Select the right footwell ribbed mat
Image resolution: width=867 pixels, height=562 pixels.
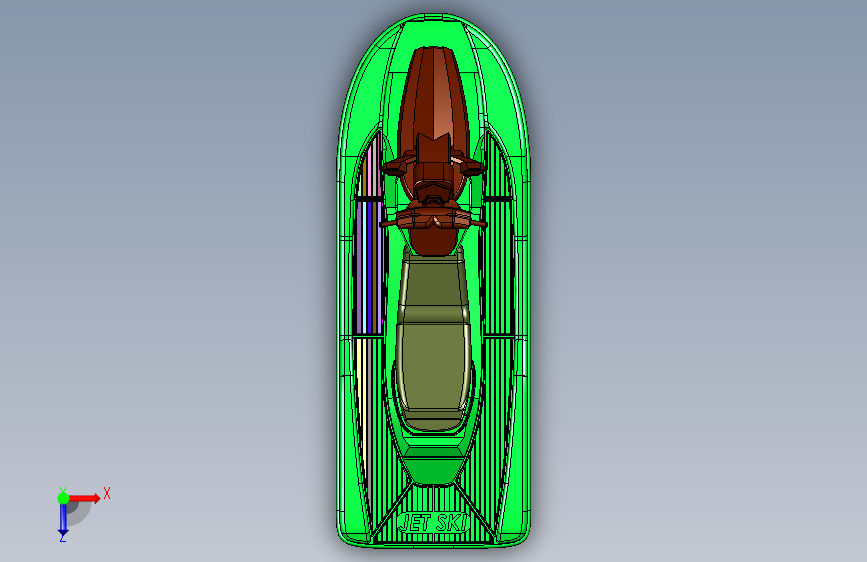(x=499, y=267)
